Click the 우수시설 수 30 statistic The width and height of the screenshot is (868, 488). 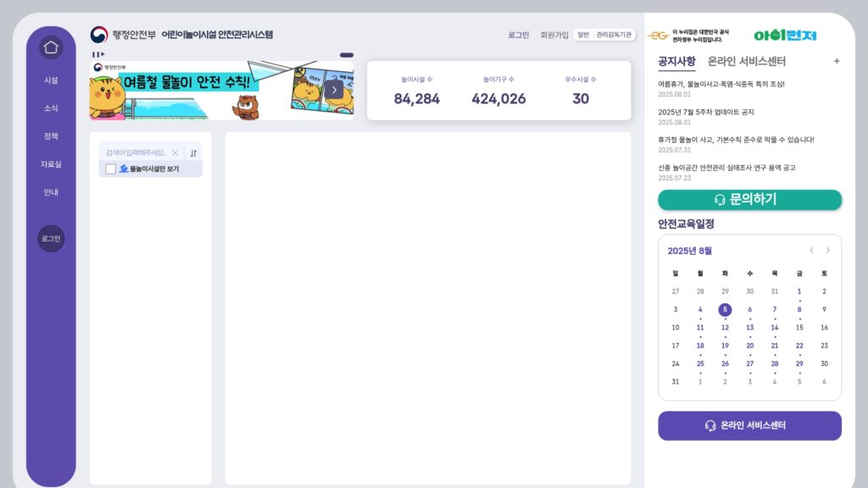pyautogui.click(x=580, y=91)
